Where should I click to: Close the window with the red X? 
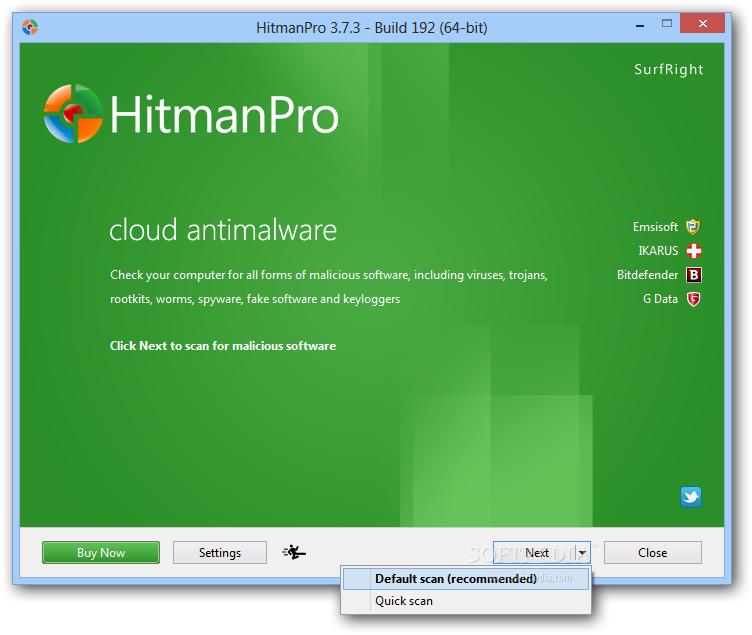703,24
